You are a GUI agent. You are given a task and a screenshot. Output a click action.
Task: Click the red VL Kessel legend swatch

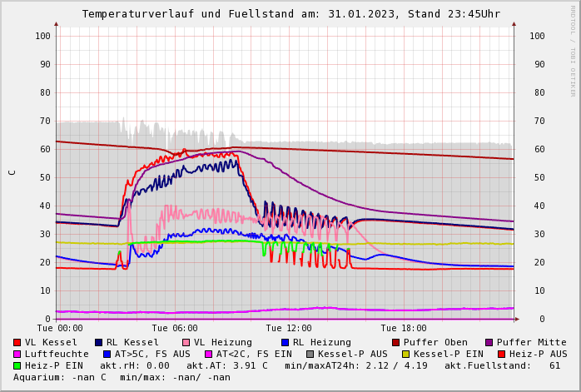pos(17,342)
